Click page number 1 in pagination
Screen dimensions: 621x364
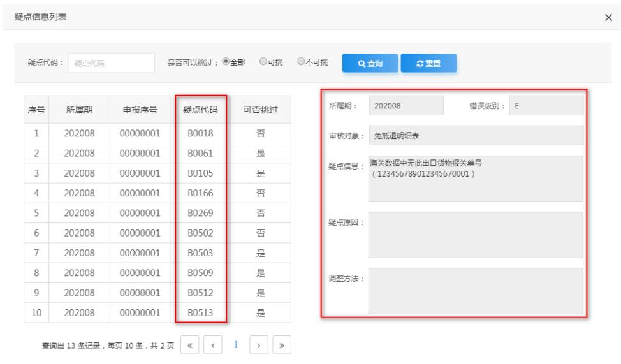pyautogui.click(x=234, y=345)
